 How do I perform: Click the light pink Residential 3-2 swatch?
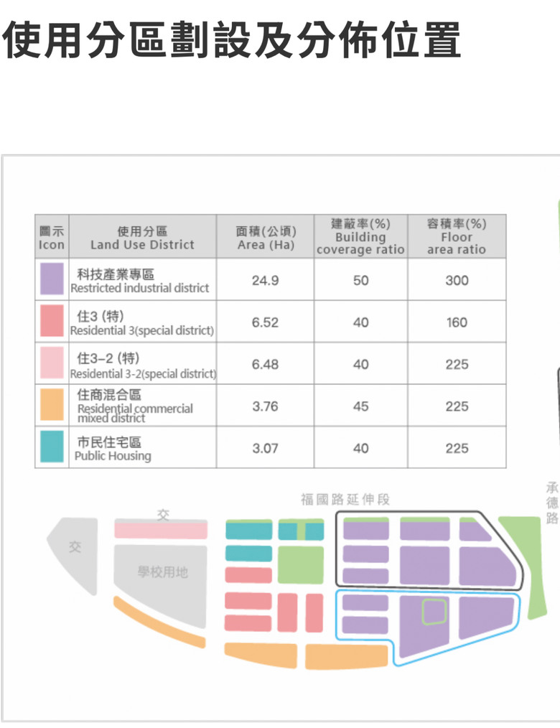[52, 363]
